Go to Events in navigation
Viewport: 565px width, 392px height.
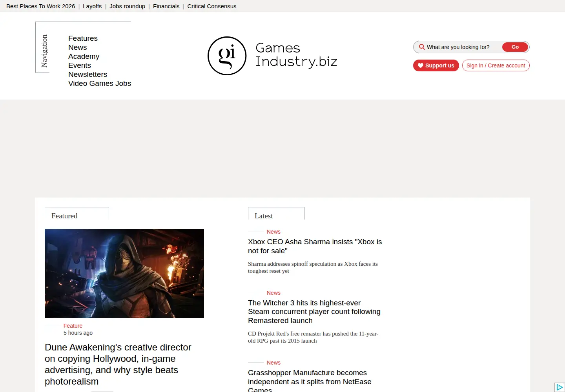pos(79,65)
